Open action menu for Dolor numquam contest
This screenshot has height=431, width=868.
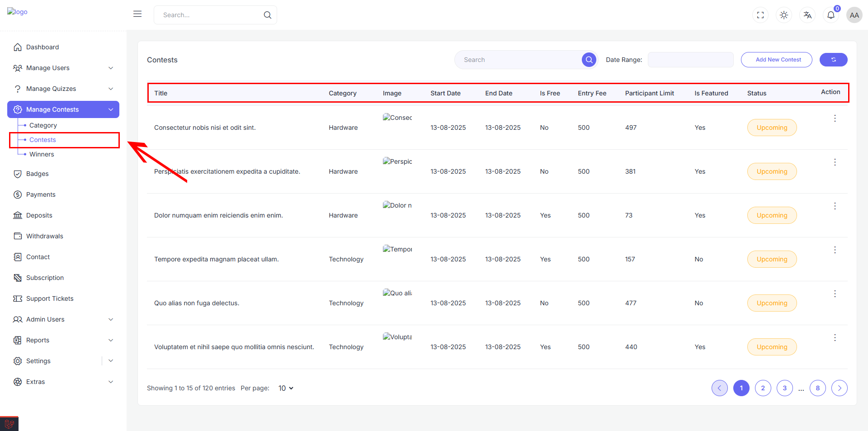835,206
